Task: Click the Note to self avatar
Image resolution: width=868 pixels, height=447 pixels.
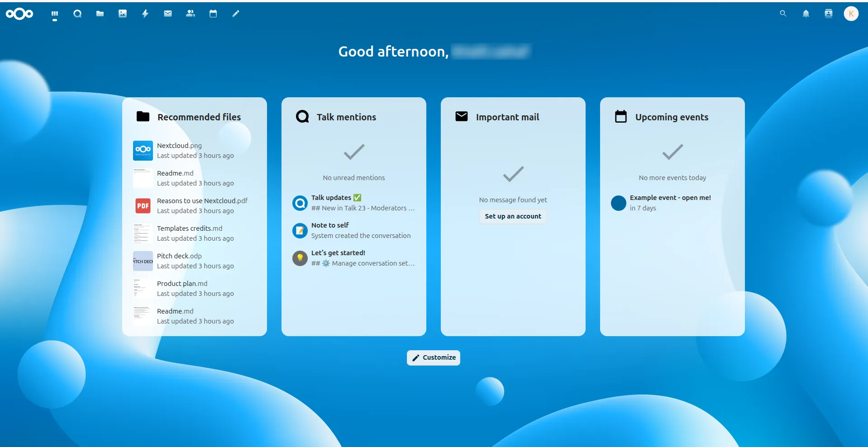Action: [300, 231]
